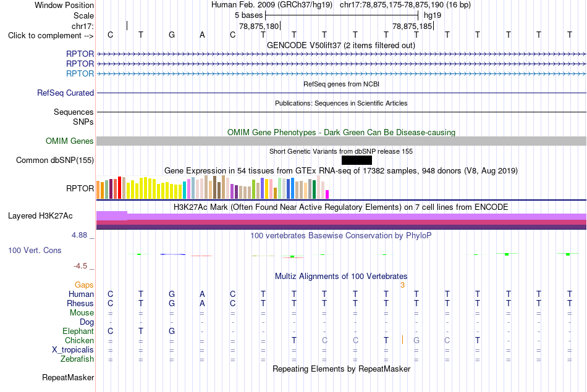This screenshot has height=392, width=587.
Task: Click the red bar in the GTEx expression chart
Action: [x=120, y=188]
